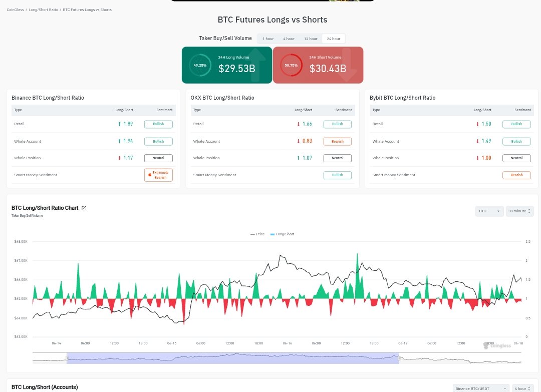Click the $30.43B short volume figure
The width and height of the screenshot is (541, 392).
coord(328,69)
